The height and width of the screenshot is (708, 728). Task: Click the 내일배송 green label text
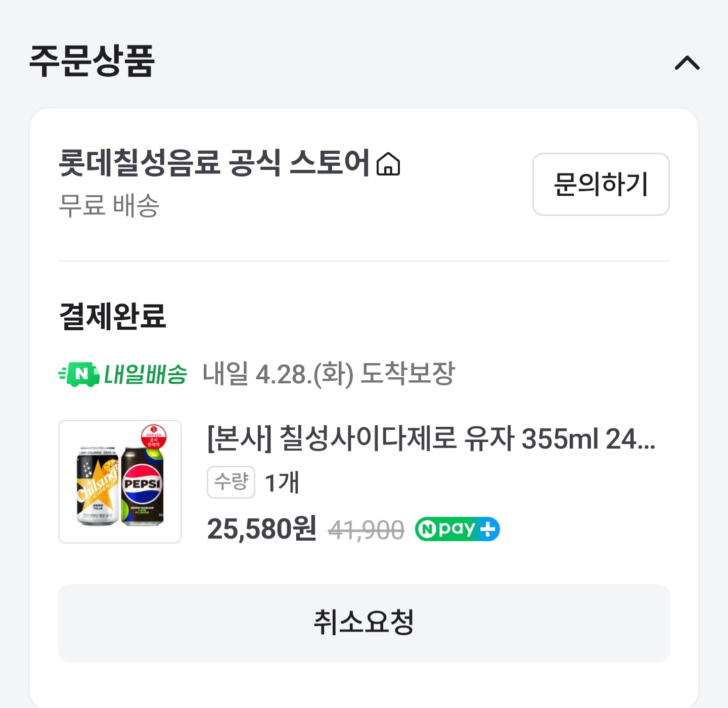pos(146,375)
